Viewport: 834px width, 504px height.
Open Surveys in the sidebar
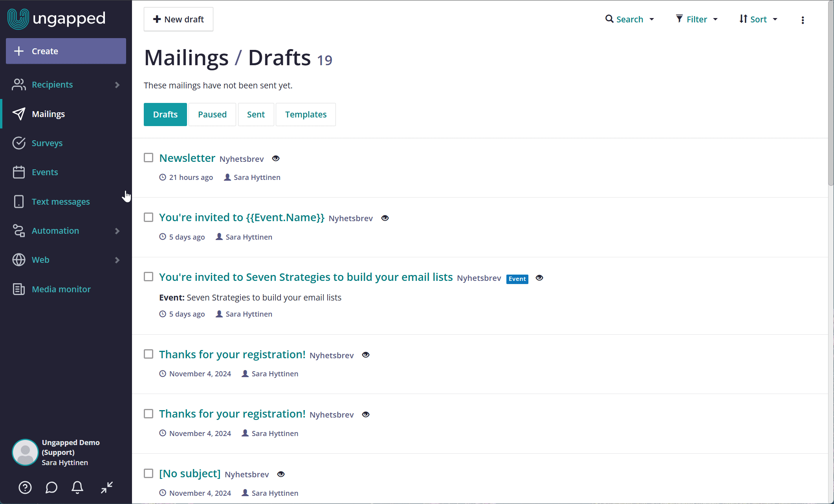pyautogui.click(x=47, y=143)
